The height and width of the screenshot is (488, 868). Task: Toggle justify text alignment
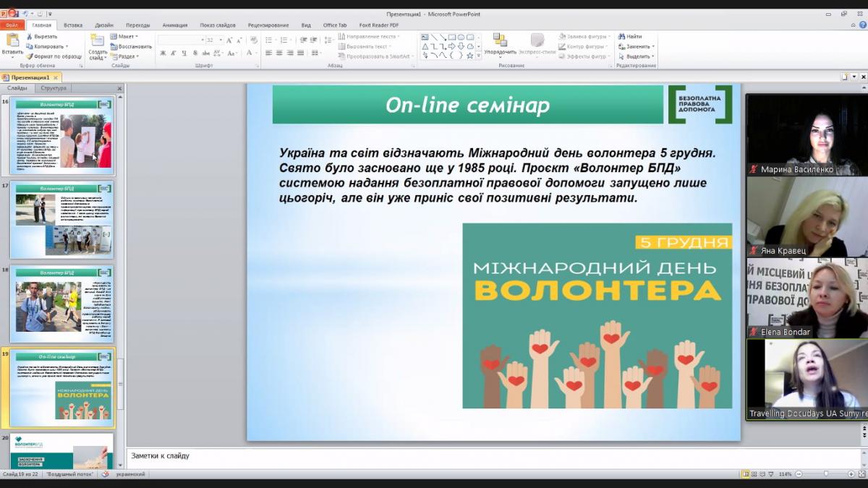[x=301, y=53]
